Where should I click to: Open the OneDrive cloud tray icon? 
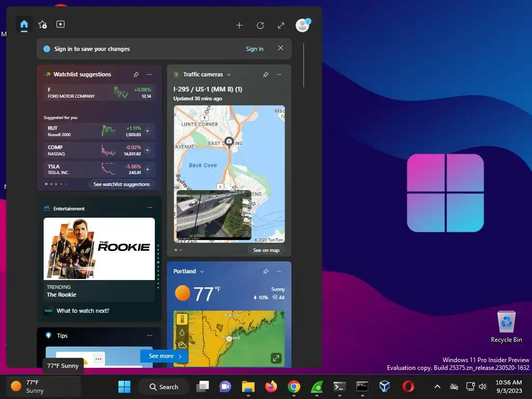(454, 387)
